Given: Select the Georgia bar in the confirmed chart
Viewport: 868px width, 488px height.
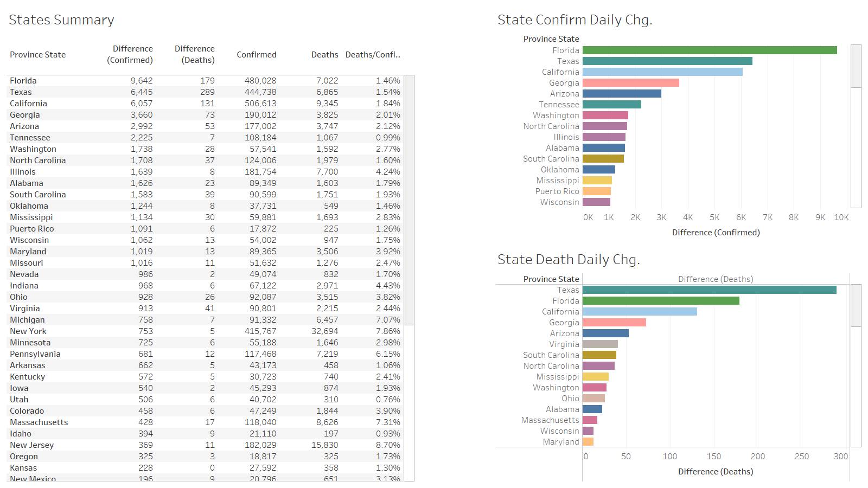Looking at the screenshot, I should point(631,83).
